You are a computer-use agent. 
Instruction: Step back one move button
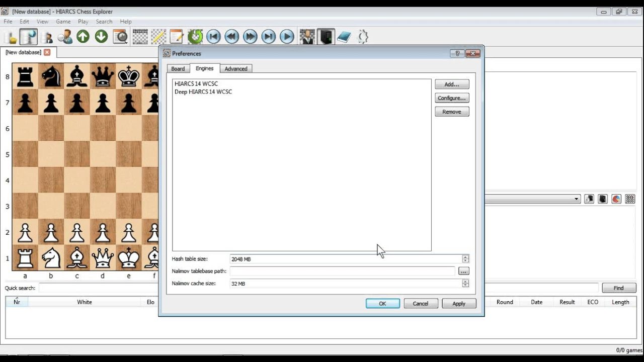[231, 37]
